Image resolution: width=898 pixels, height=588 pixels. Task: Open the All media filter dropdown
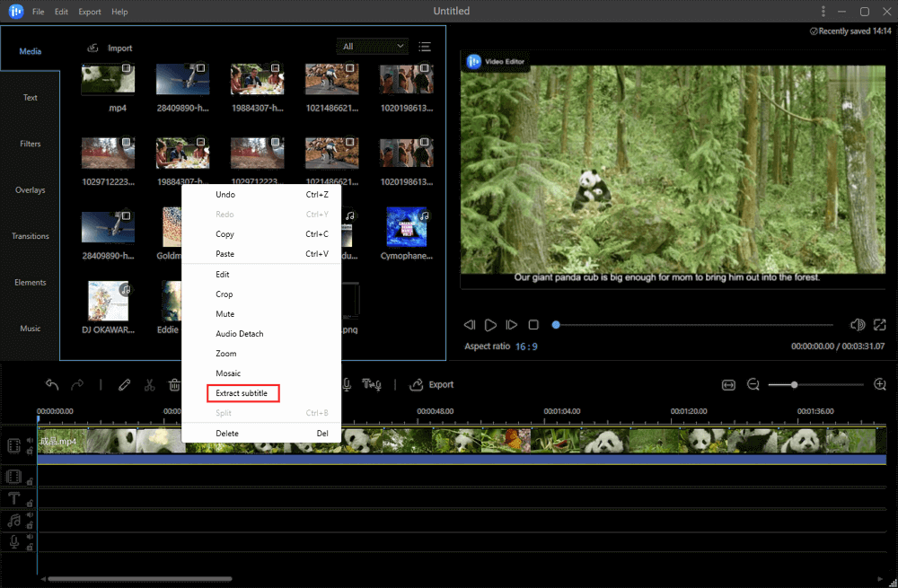[x=372, y=47]
